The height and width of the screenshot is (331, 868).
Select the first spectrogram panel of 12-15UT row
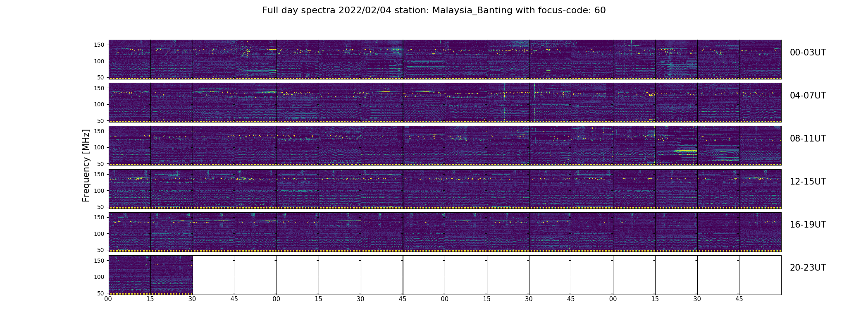tap(129, 189)
